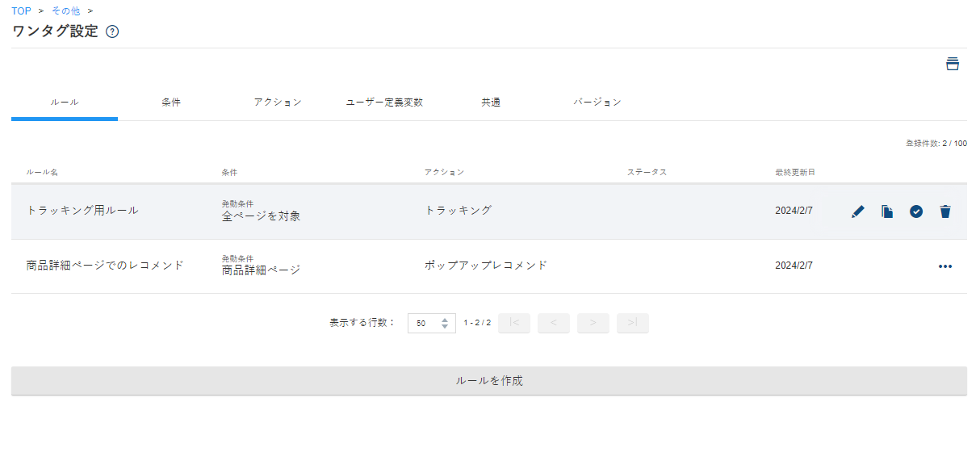
Task: Open the rows-per-page selector showing 50
Action: (432, 323)
